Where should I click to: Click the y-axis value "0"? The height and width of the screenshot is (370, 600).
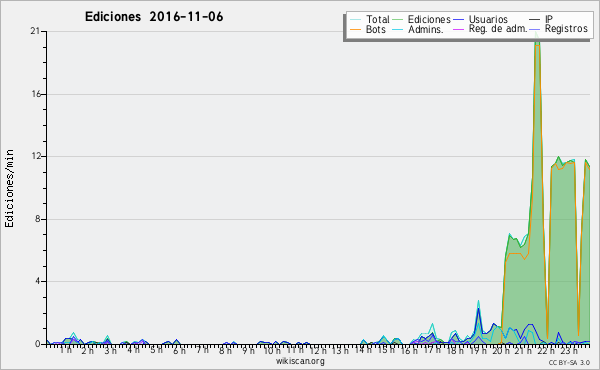(x=38, y=344)
